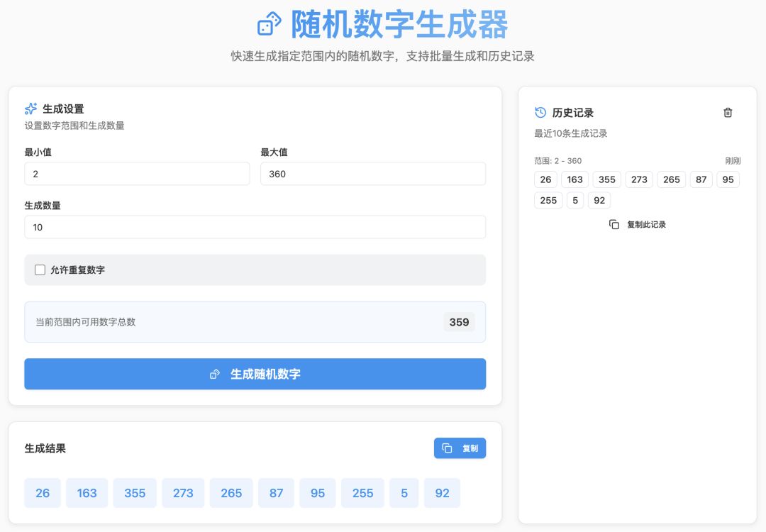Viewport: 766px width, 532px height.
Task: Clear history with the trash can icon
Action: coord(728,112)
